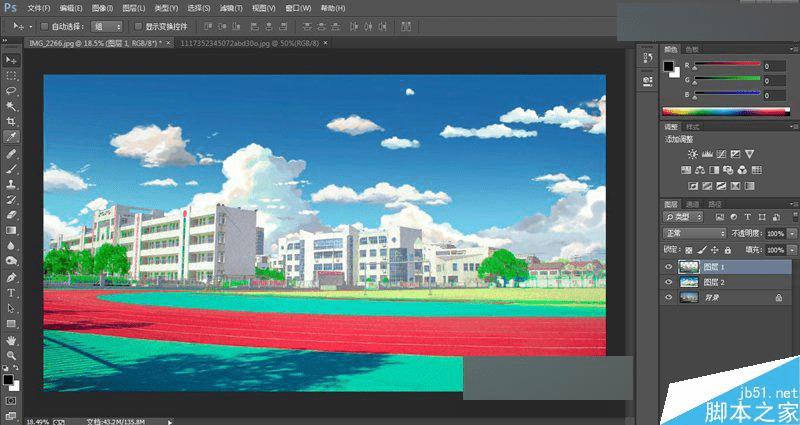Hide layer 图层 1 with its eye icon
Viewport: 800px width, 425px height.
(x=668, y=267)
